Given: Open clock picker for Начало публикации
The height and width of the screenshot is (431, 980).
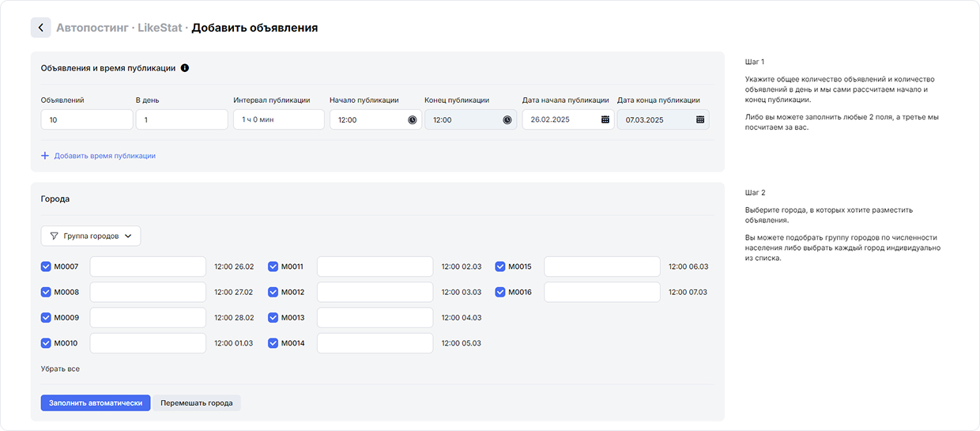Looking at the screenshot, I should tap(412, 119).
